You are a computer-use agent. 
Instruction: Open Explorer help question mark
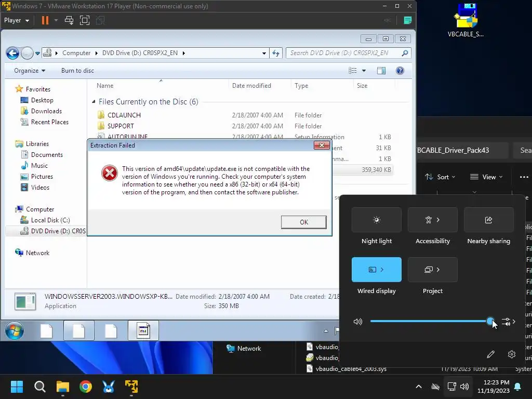(x=400, y=71)
